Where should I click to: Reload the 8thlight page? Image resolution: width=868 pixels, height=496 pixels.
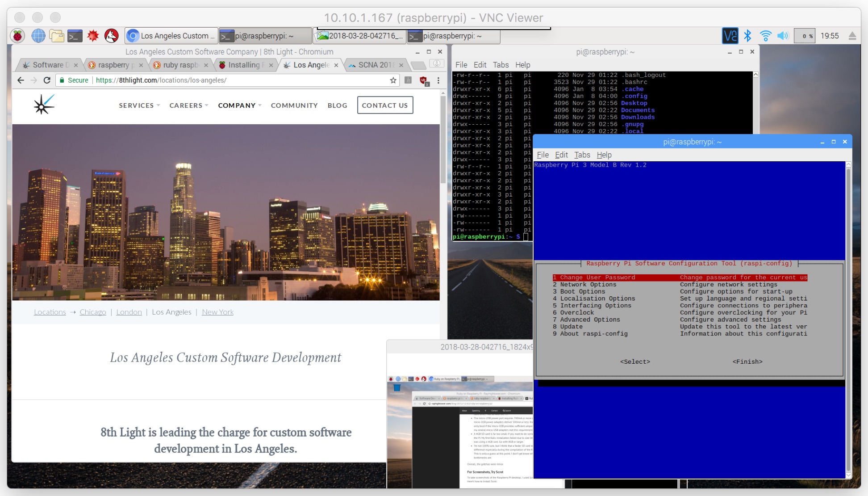pos(47,80)
